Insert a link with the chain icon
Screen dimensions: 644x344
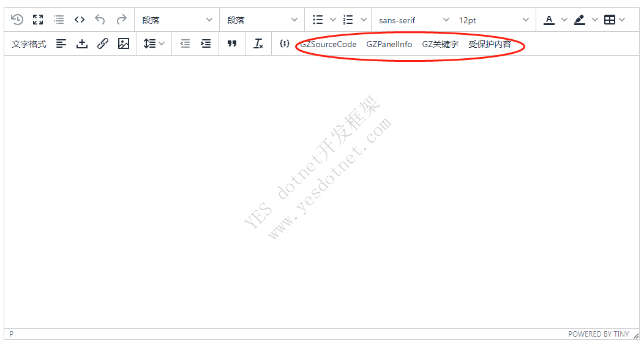(103, 44)
